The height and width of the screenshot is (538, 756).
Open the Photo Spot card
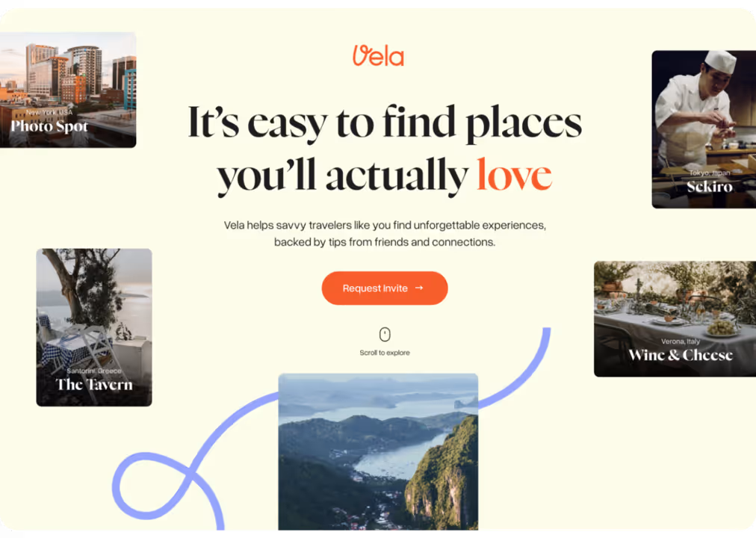(68, 90)
